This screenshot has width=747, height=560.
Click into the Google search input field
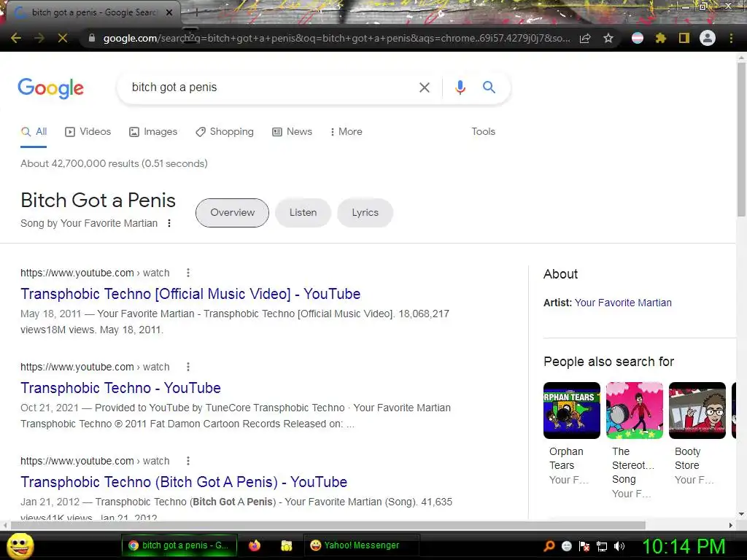269,87
